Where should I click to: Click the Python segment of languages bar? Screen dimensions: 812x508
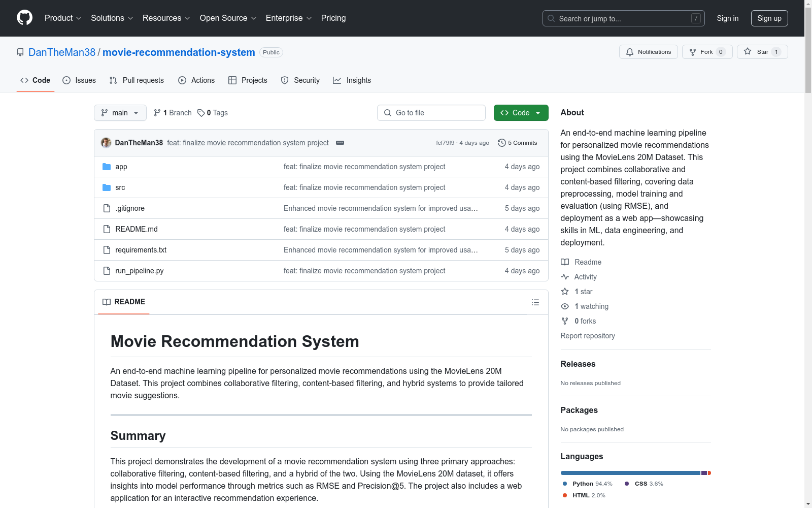point(630,473)
